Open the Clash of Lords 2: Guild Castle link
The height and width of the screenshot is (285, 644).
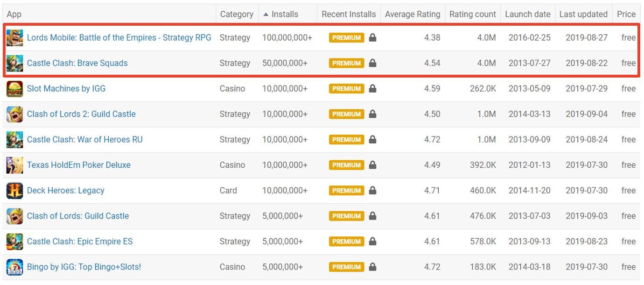pos(81,114)
